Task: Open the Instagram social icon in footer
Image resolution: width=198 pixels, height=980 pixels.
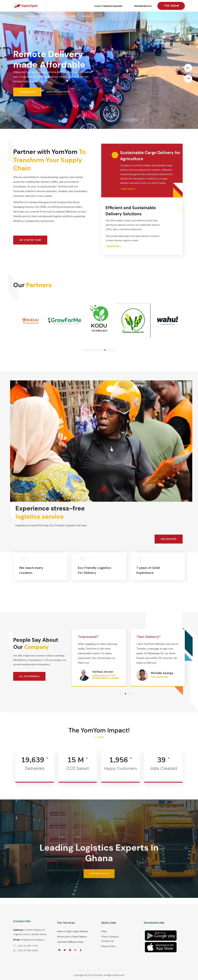Action: tap(75, 950)
